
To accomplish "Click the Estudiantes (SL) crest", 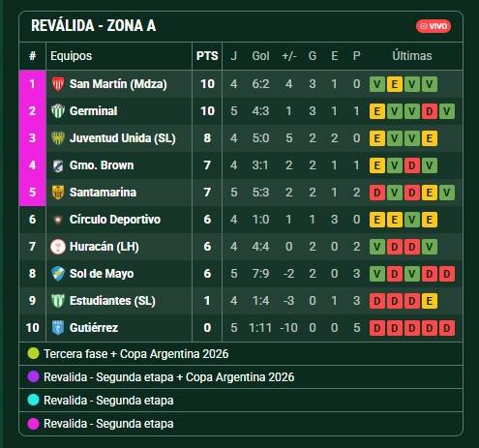I will pos(58,301).
